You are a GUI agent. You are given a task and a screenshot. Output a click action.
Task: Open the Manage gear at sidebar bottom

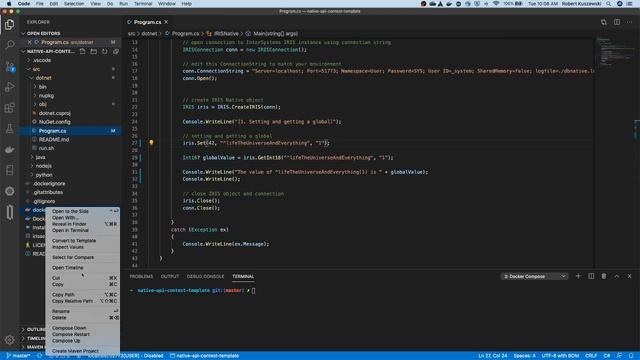click(9, 340)
